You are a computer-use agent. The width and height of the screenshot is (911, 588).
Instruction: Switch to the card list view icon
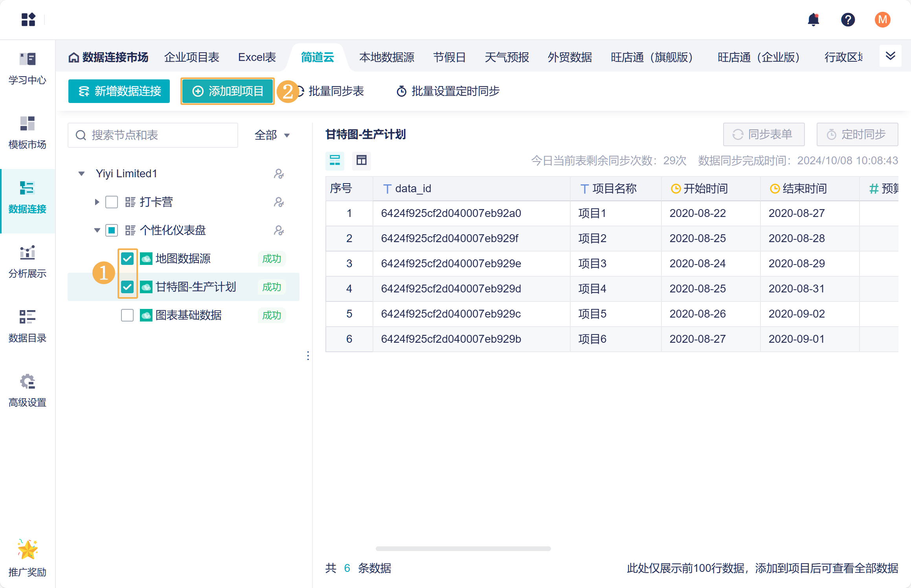[335, 160]
